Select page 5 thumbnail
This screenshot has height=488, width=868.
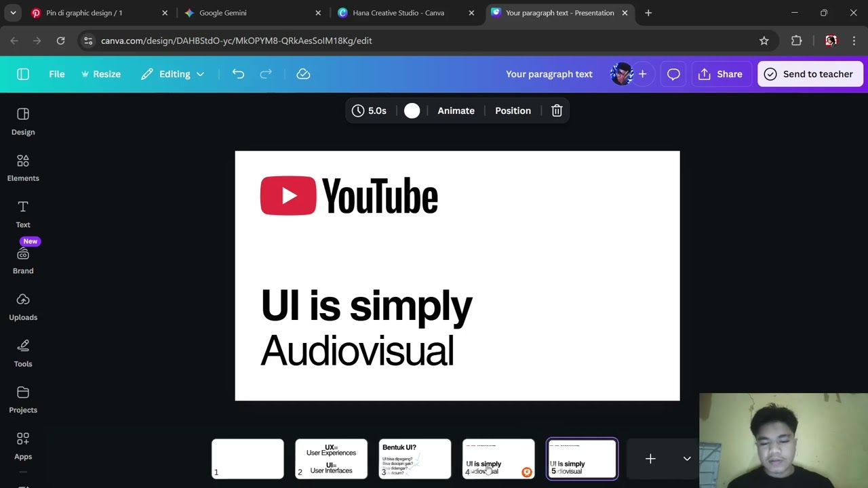[x=582, y=459]
